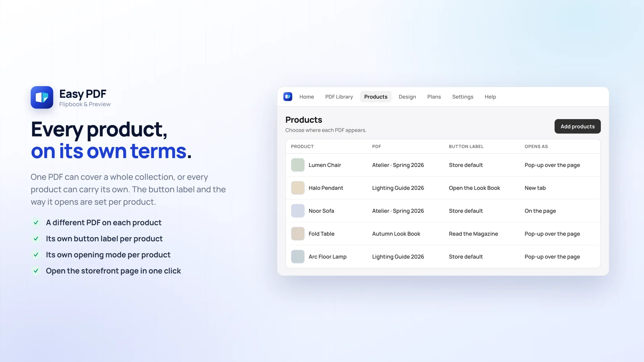
Task: Click the small app icon in the navigation bar
Action: pos(288,97)
